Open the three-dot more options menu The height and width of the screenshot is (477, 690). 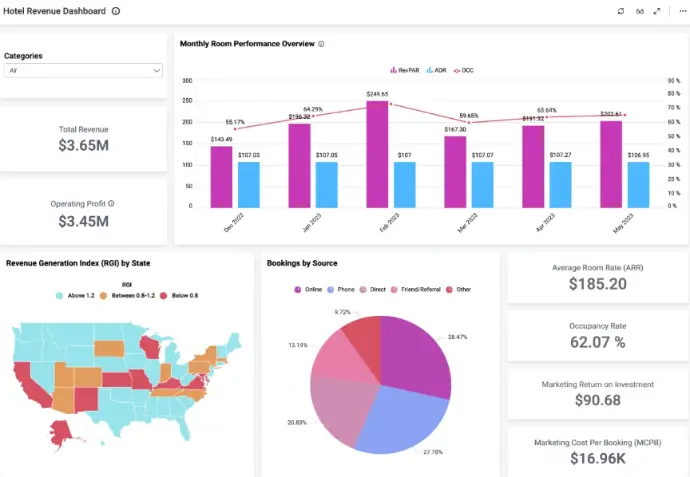tap(678, 11)
